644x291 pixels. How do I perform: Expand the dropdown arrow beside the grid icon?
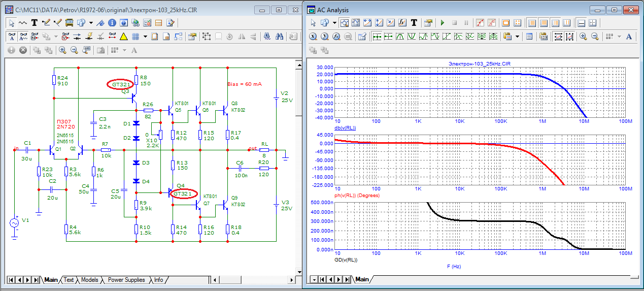point(145,37)
